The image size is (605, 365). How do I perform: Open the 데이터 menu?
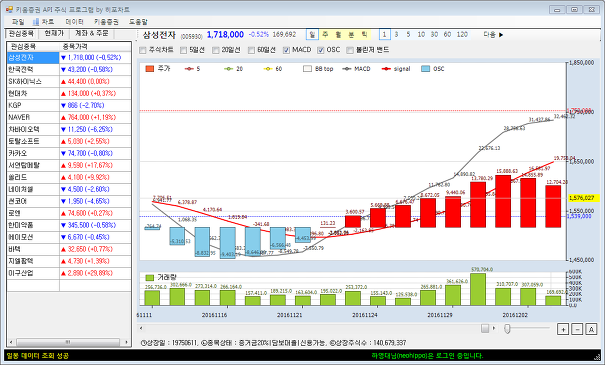[x=74, y=22]
